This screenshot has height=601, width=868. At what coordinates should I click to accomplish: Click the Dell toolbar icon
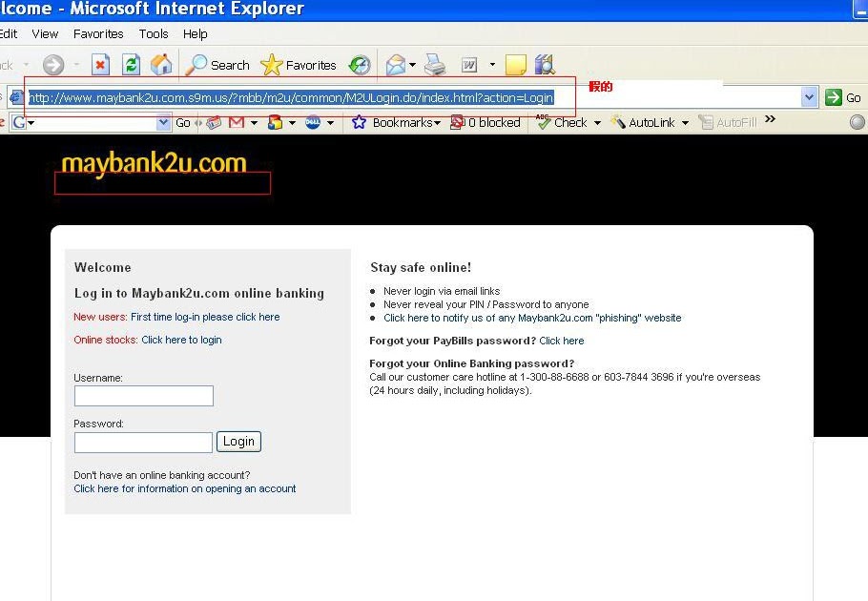(x=313, y=122)
